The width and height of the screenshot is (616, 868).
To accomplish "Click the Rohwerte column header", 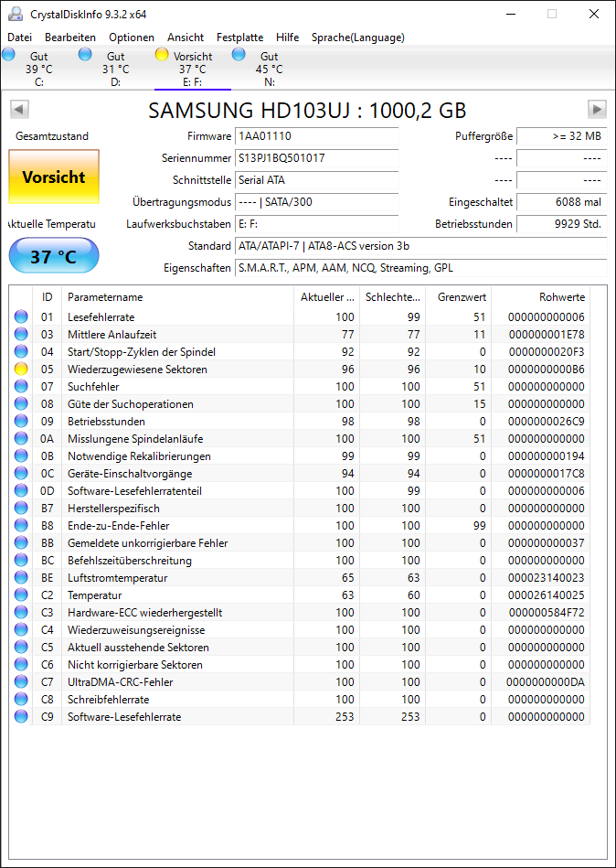I will pyautogui.click(x=541, y=297).
